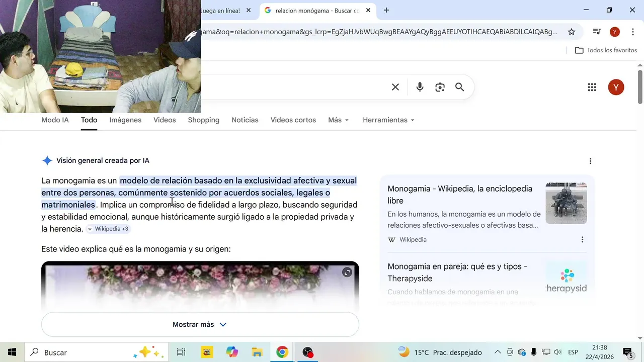Open Windows Start menu
The image size is (644, 362).
12,352
